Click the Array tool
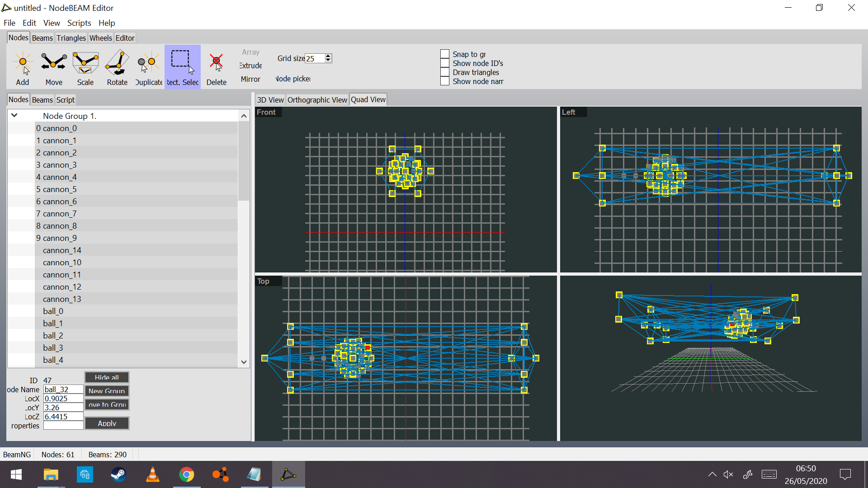Screen dimensions: 868x488 (x=250, y=52)
